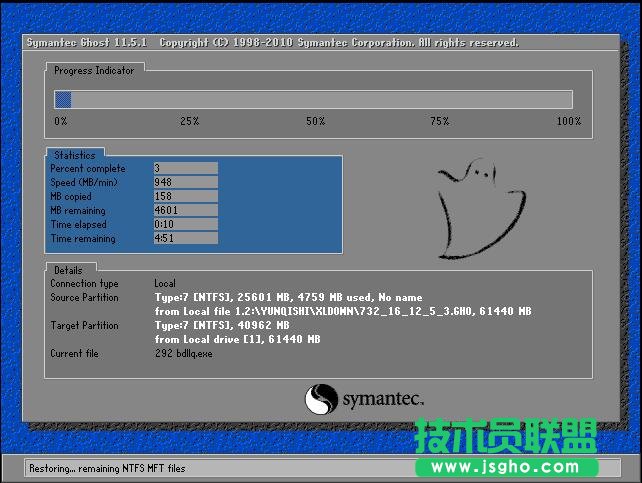Click the Details panel heading
Screen dimensions: 642x483
tap(69, 270)
